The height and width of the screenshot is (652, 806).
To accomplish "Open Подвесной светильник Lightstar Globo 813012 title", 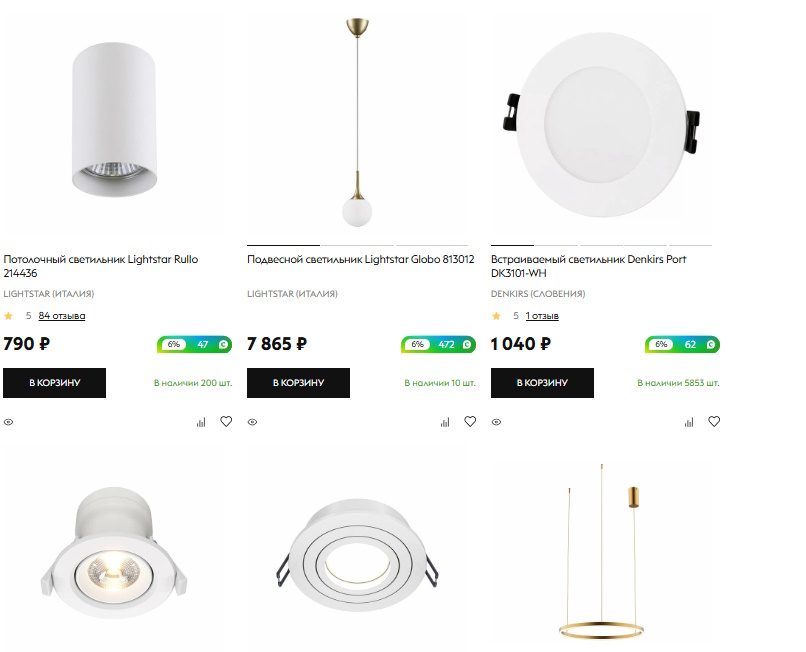I will pos(360,259).
